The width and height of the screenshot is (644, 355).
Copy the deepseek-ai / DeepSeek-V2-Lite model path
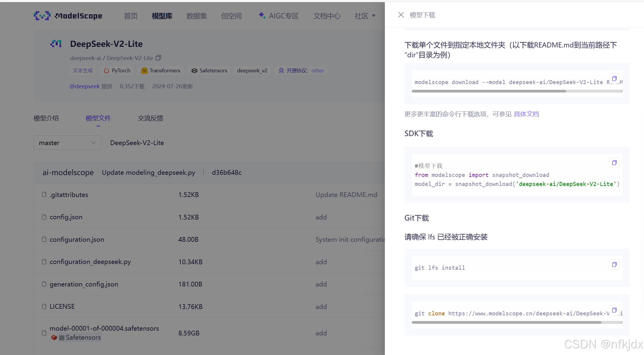pyautogui.click(x=158, y=58)
